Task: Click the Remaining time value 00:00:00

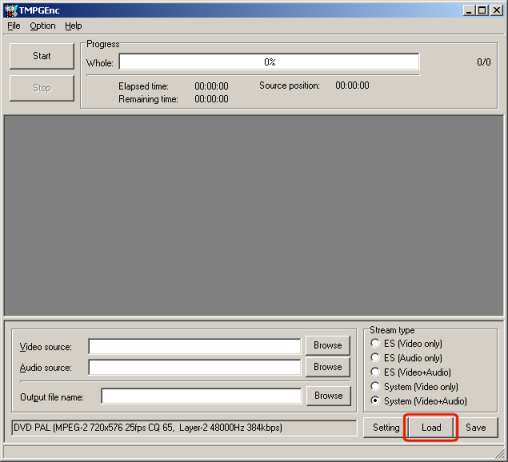Action: coord(211,99)
